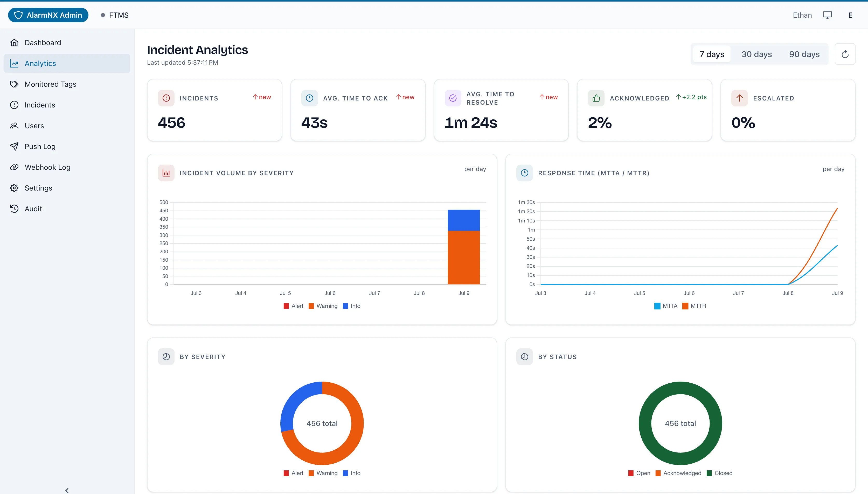868x494 pixels.
Task: Click the Settings gear icon
Action: pyautogui.click(x=14, y=188)
